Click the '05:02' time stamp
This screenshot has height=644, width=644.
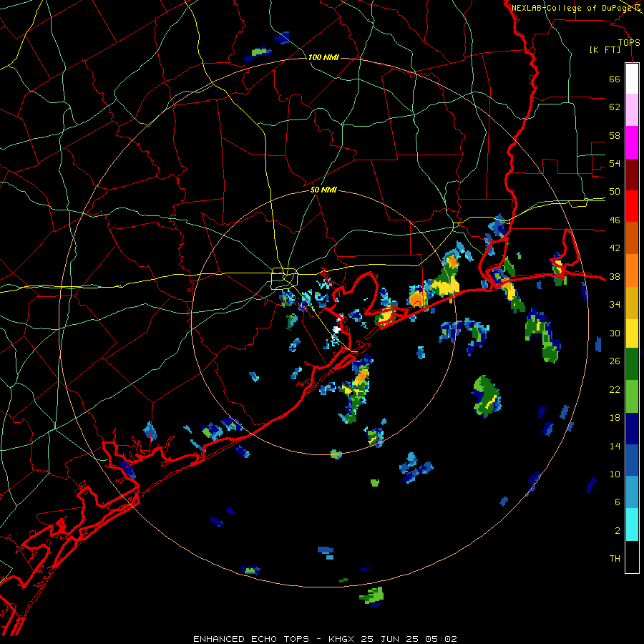(441, 639)
